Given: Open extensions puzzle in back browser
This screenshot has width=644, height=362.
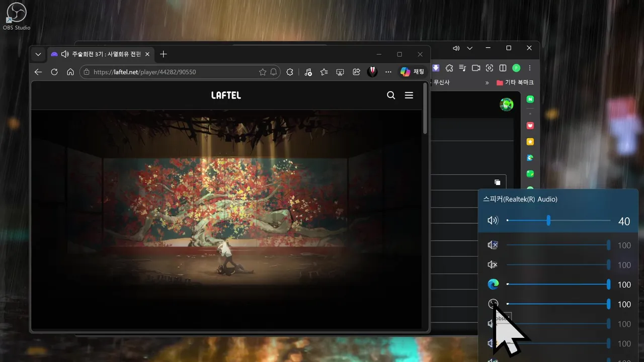Looking at the screenshot, I should pyautogui.click(x=449, y=68).
